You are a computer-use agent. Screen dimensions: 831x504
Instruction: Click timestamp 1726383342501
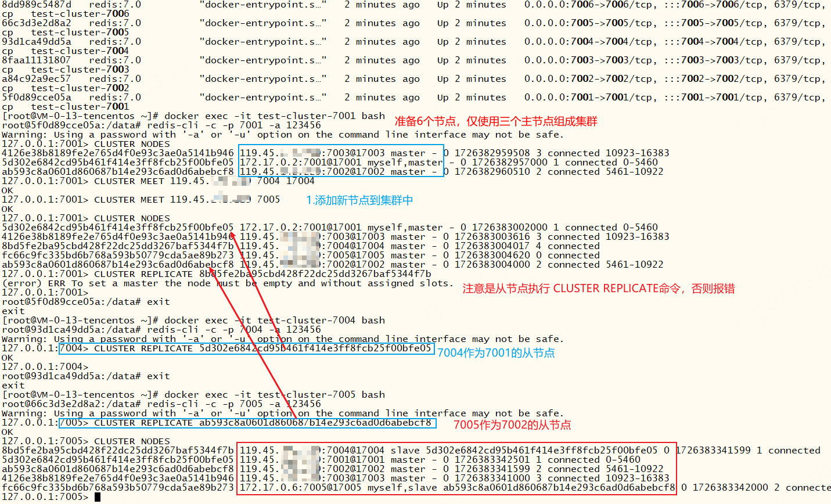click(492, 460)
